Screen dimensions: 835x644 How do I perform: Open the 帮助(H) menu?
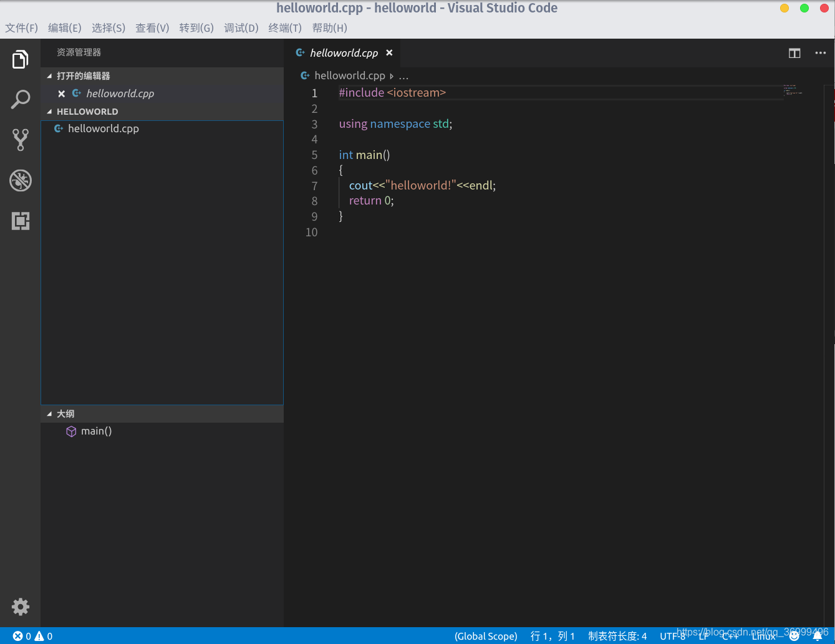tap(329, 28)
